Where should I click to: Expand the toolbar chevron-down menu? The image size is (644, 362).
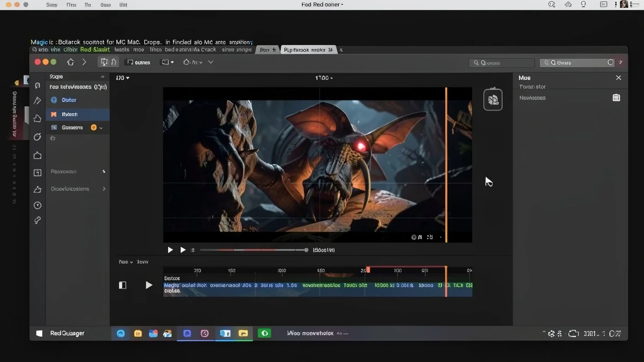[211, 62]
